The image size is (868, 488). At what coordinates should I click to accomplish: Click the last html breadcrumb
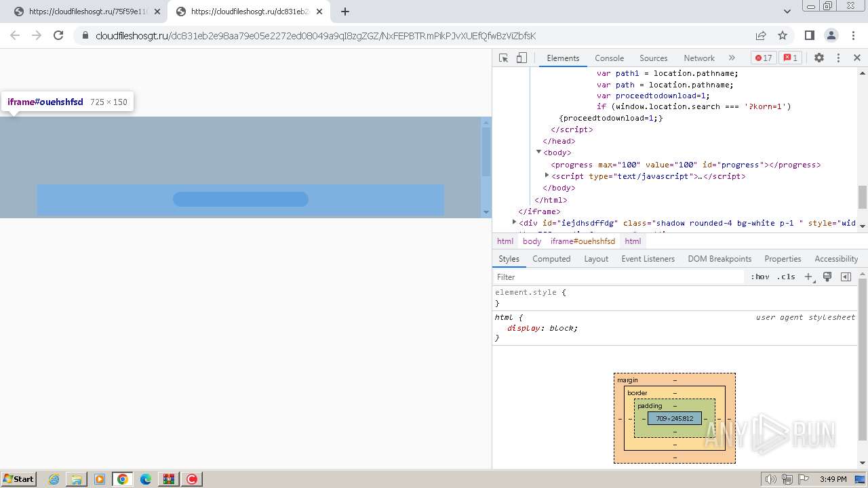pos(633,241)
